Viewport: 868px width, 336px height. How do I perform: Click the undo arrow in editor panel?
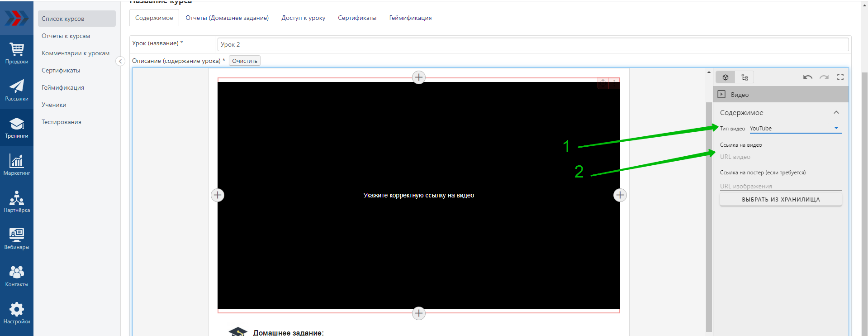[x=807, y=77]
